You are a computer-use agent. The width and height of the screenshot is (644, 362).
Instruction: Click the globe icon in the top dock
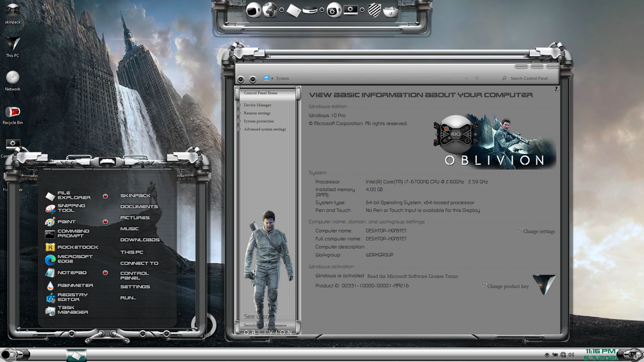pyautogui.click(x=269, y=10)
